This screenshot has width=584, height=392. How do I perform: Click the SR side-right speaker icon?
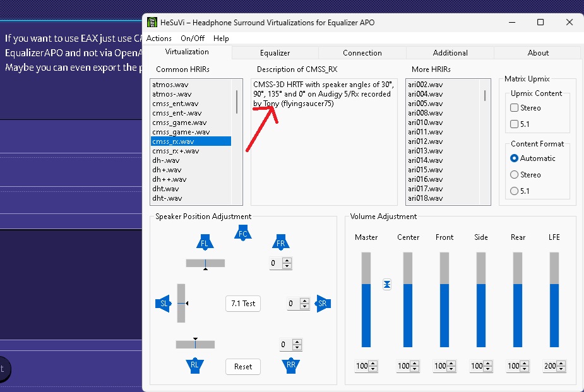pyautogui.click(x=323, y=304)
